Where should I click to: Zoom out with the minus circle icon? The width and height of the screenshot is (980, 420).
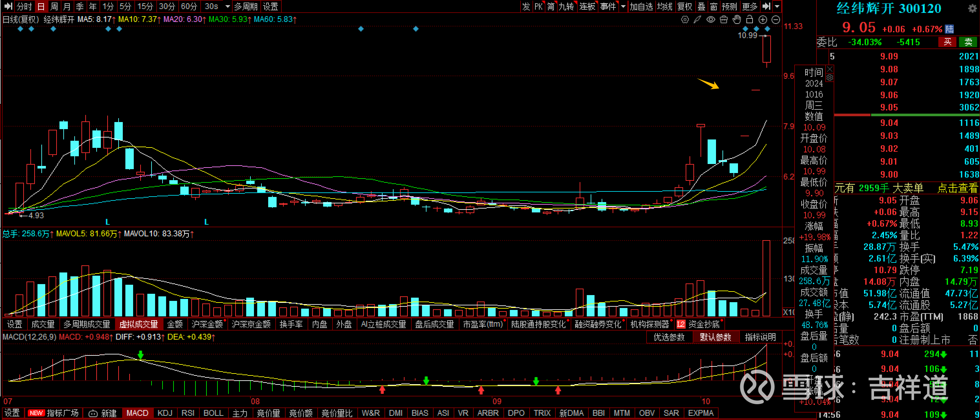point(776,20)
